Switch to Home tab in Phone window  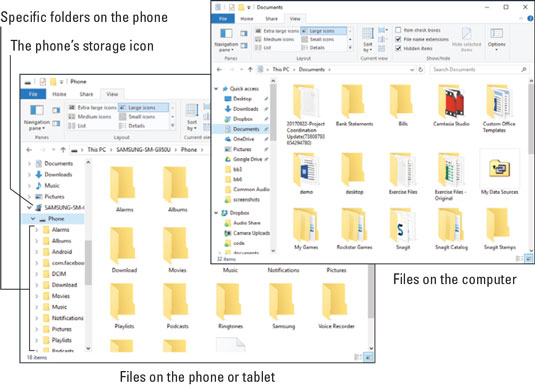click(59, 94)
